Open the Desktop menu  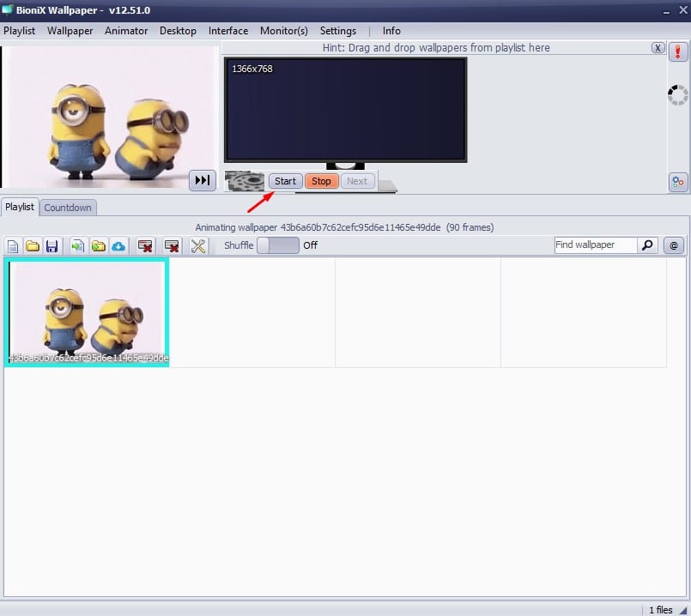coord(178,31)
